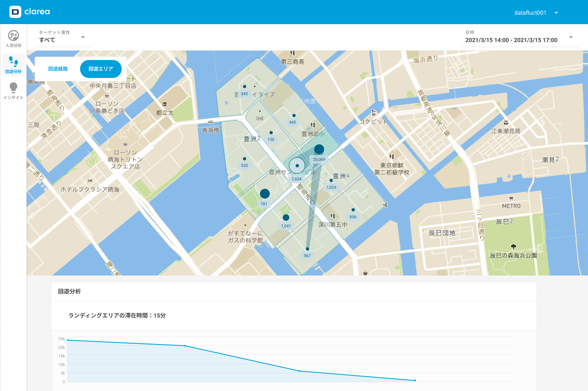Click the ランディングエリアの滞在時間：15分 text

[x=117, y=315]
